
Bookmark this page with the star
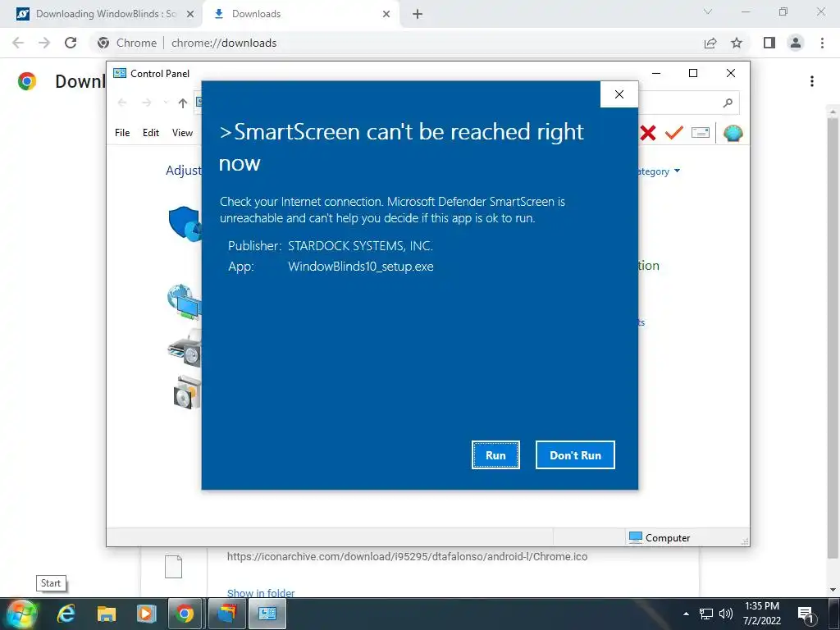[x=737, y=43]
